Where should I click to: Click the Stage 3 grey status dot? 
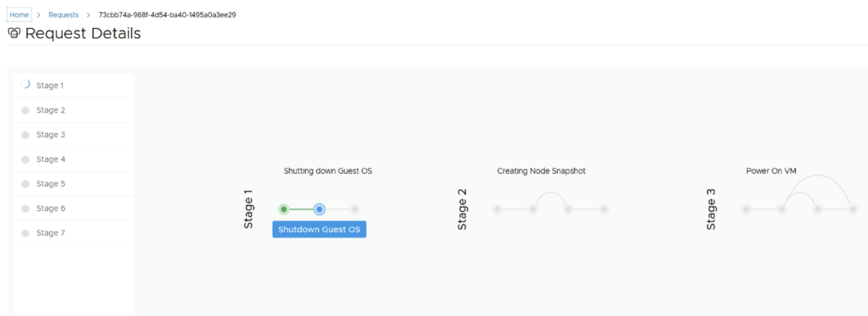tap(25, 135)
